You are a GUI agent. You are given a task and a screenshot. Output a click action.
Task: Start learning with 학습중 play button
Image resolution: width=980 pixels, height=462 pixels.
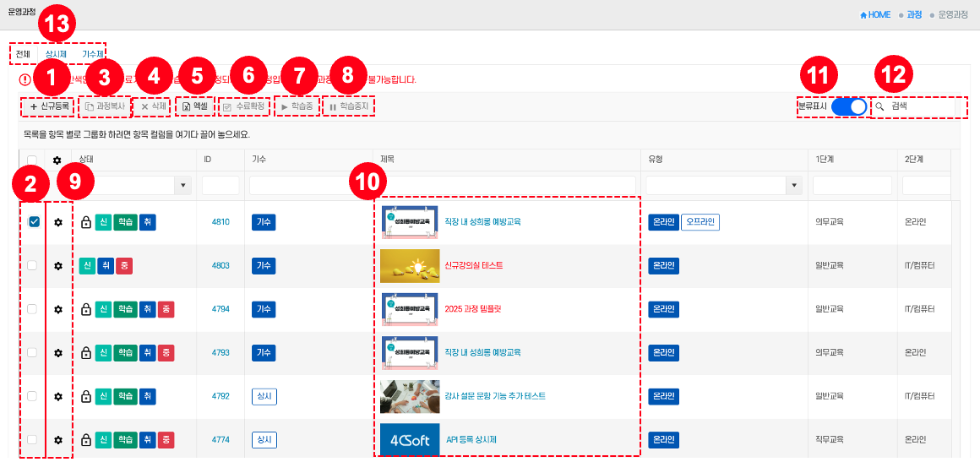tap(297, 107)
